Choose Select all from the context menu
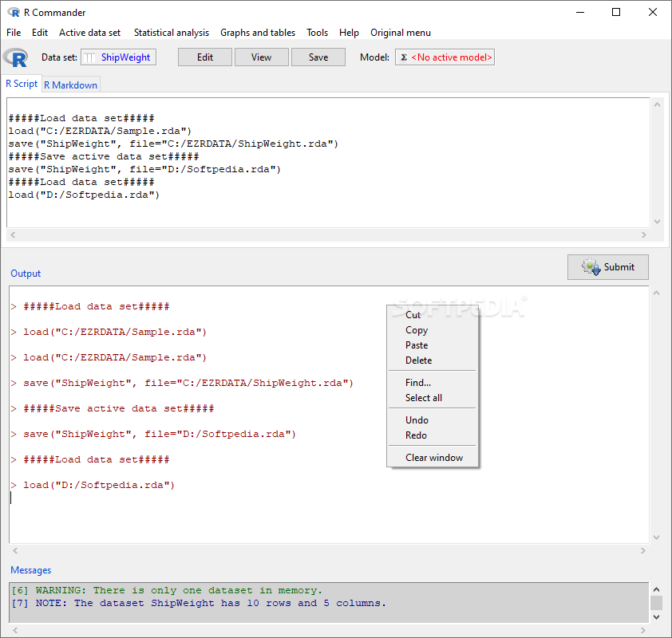The height and width of the screenshot is (638, 672). pos(433,398)
